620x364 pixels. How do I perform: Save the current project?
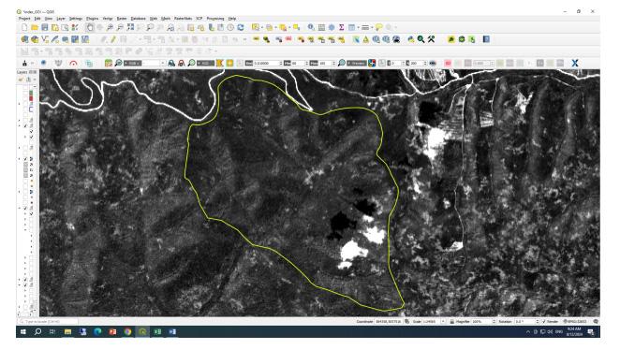(x=45, y=27)
